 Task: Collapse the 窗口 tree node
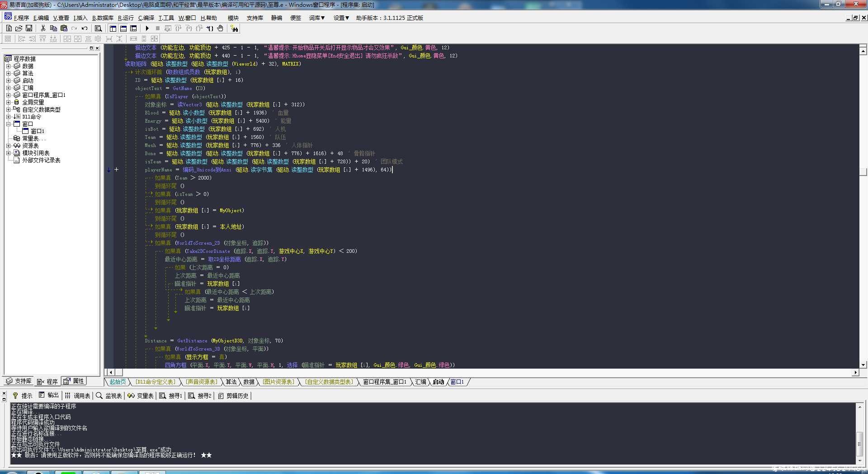click(x=8, y=124)
